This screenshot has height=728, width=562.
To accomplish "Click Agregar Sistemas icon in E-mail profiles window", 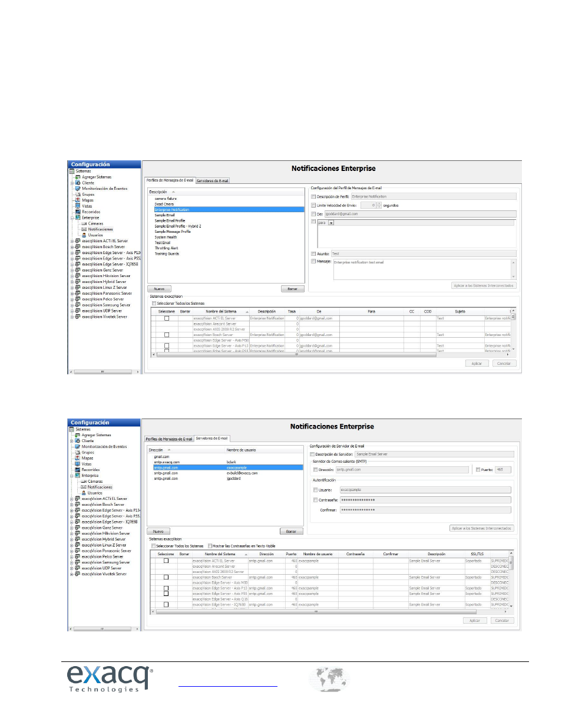I will (x=78, y=177).
